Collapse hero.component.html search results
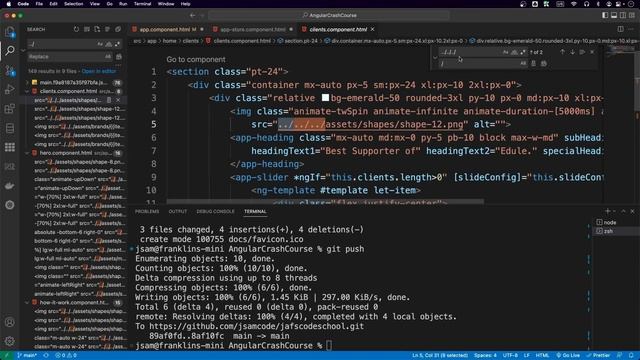Viewport: 640px width, 360px height. [27, 153]
